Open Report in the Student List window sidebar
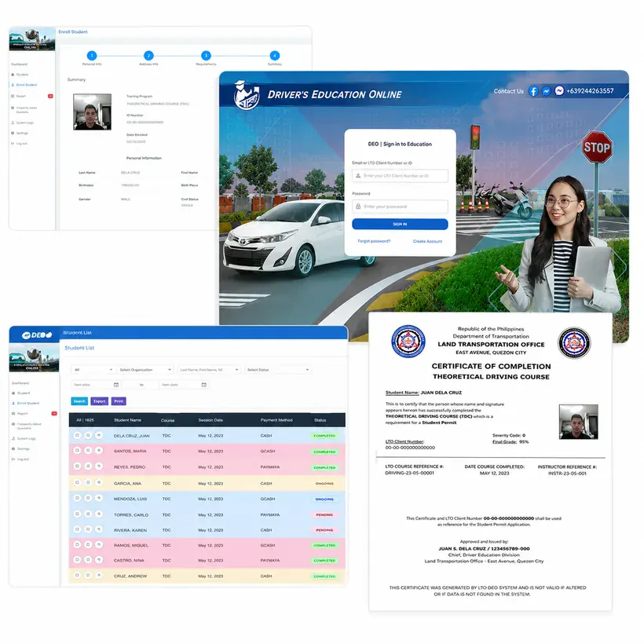This screenshot has height=644, width=644. 23,414
